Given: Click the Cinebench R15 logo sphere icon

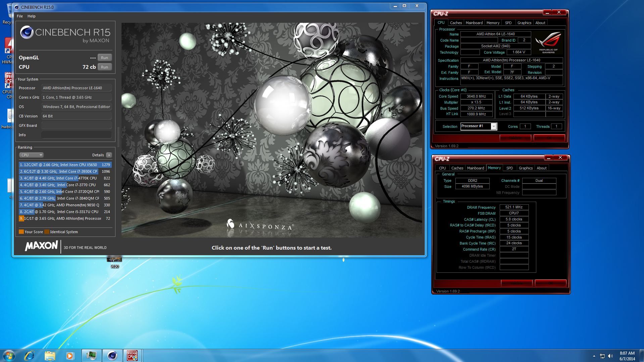Looking at the screenshot, I should click(x=27, y=32).
